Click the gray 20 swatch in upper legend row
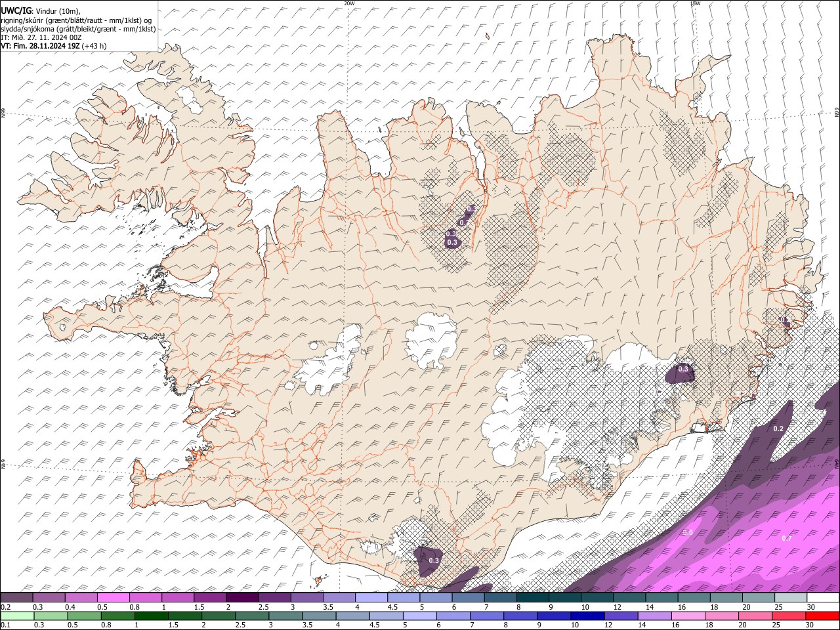 point(759,598)
